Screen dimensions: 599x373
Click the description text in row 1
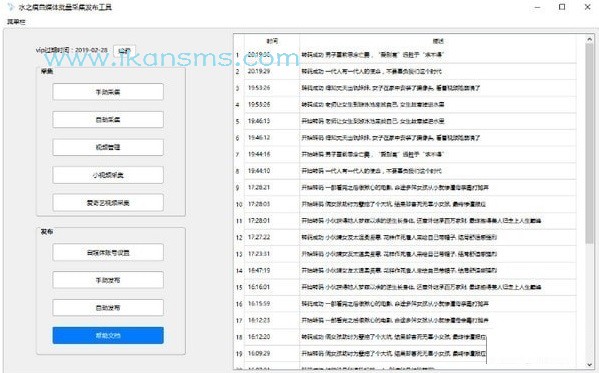372,55
